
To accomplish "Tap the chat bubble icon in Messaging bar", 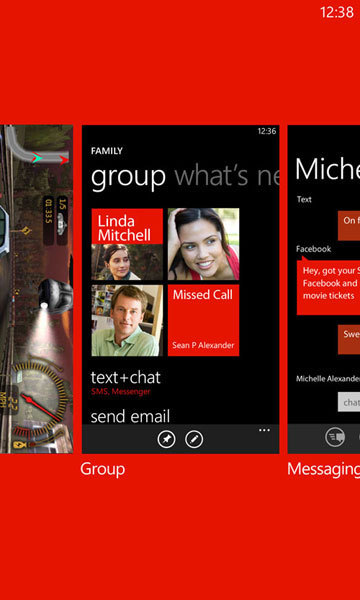I will click(x=335, y=437).
